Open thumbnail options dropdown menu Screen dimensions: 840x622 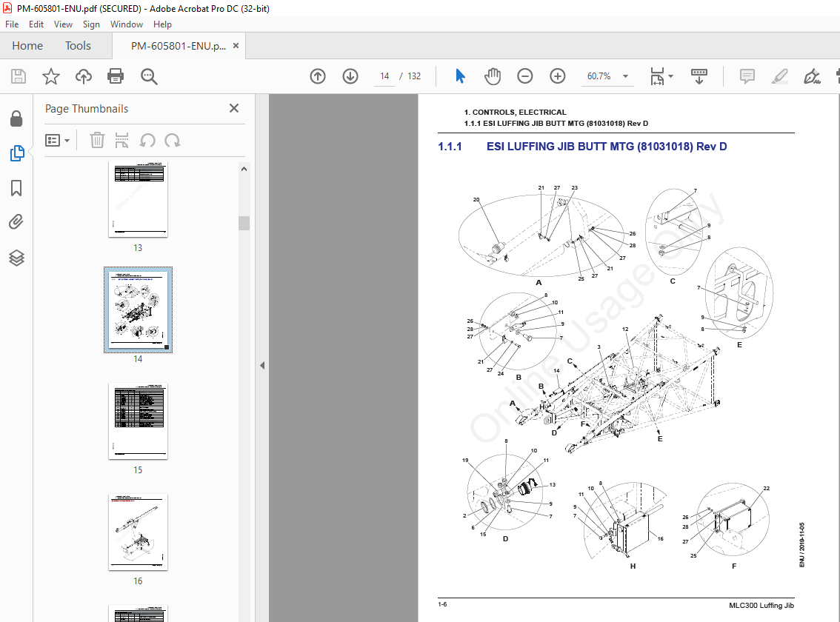pos(57,141)
